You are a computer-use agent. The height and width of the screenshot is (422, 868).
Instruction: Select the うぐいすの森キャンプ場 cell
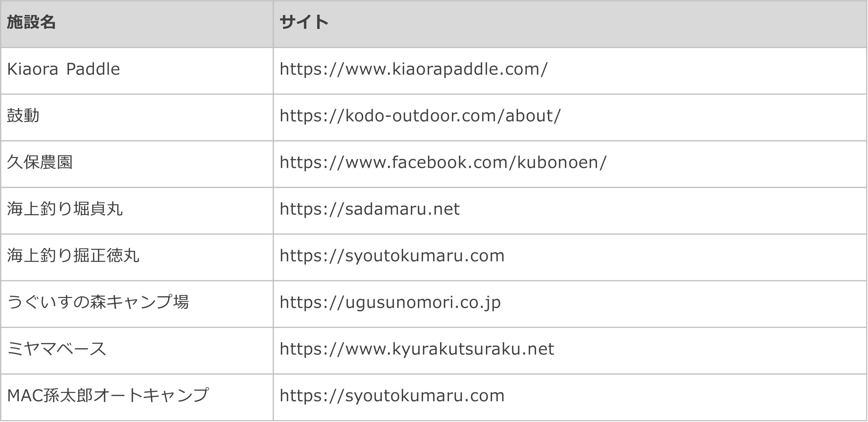(x=137, y=304)
